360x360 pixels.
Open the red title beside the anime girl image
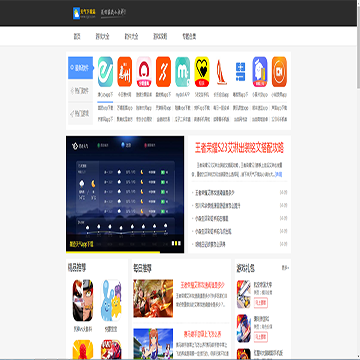coord(202,334)
